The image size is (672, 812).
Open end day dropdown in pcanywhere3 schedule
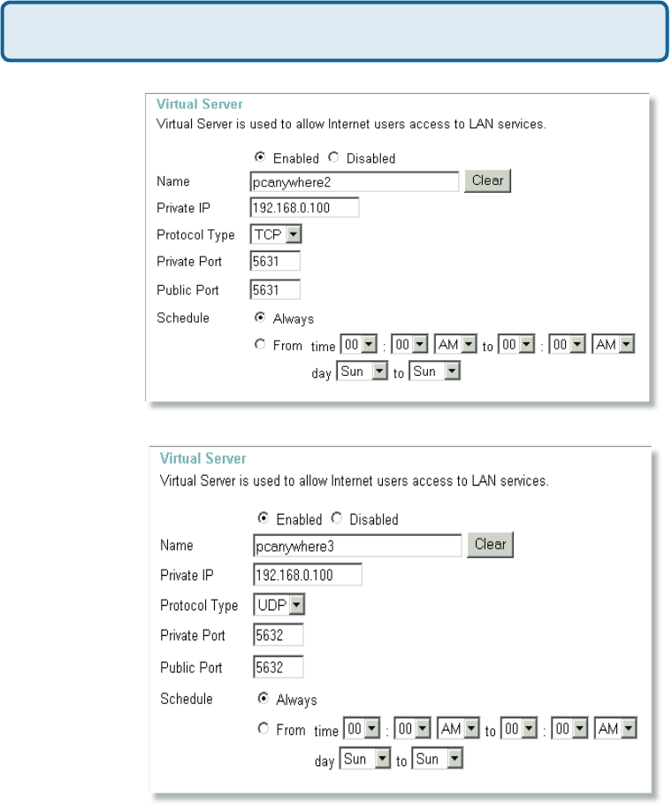438,759
